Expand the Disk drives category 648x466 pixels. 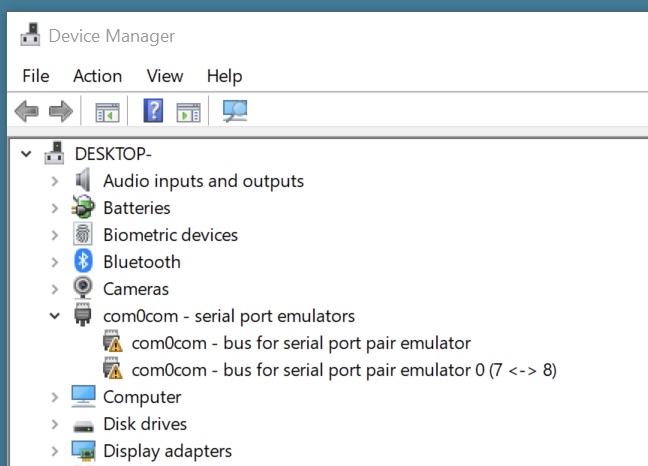click(55, 424)
